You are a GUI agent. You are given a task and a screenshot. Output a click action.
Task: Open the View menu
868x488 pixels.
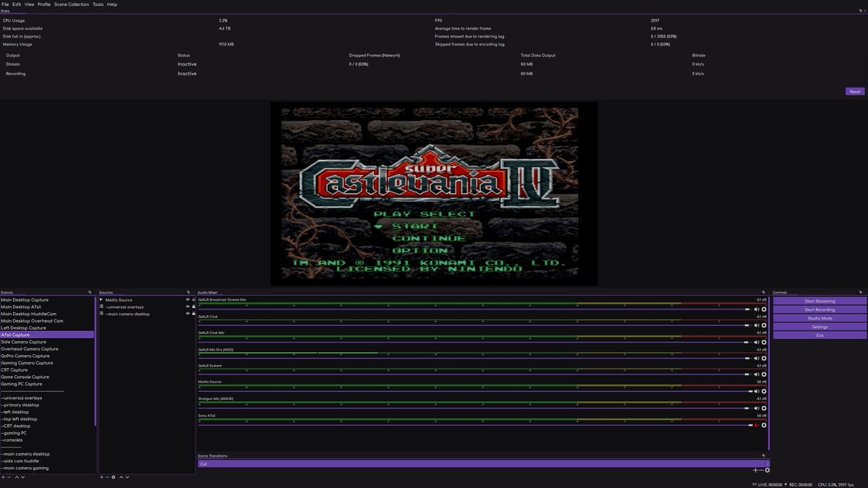coord(29,4)
